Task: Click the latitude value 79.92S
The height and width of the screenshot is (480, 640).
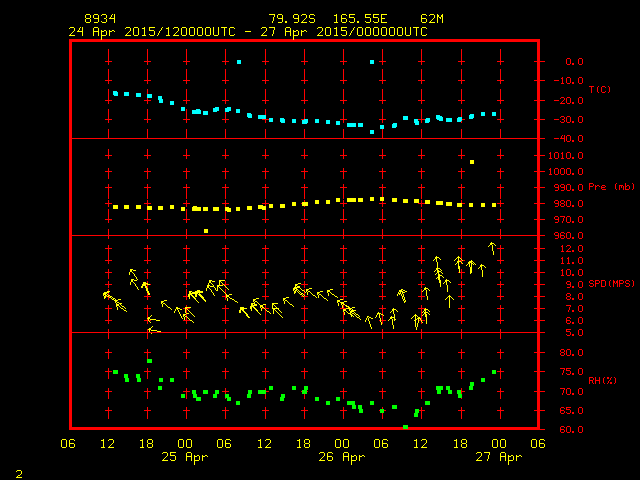Action: click(292, 19)
